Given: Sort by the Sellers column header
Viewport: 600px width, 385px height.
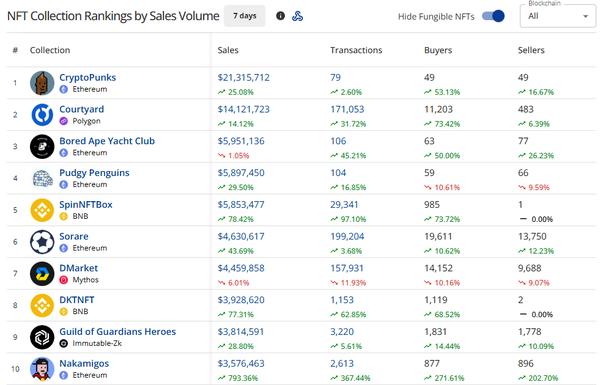Looking at the screenshot, I should pyautogui.click(x=531, y=50).
